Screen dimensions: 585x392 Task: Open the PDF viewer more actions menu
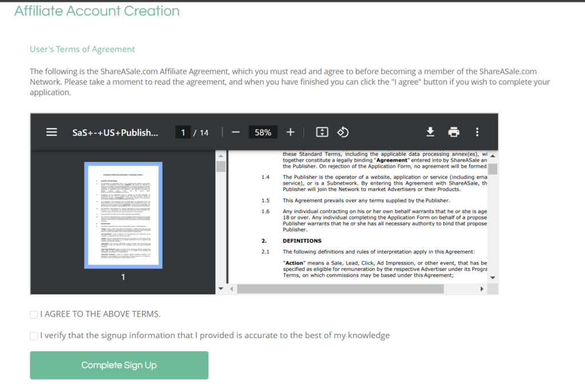477,132
